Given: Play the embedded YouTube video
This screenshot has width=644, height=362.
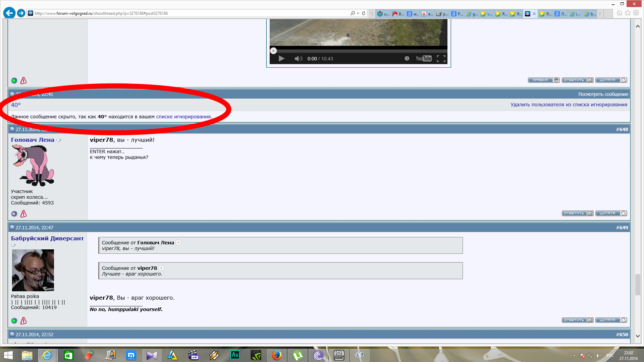Looking at the screenshot, I should (x=281, y=59).
